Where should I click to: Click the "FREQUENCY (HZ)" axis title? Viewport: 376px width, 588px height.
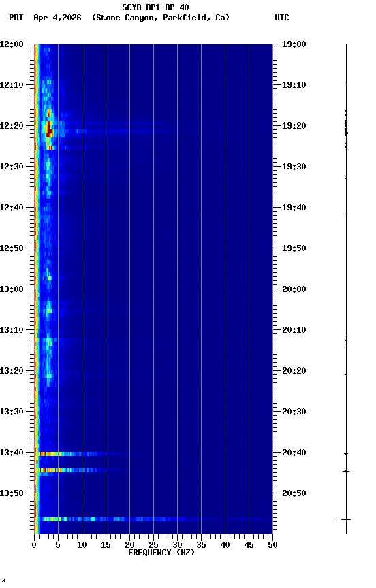(161, 553)
